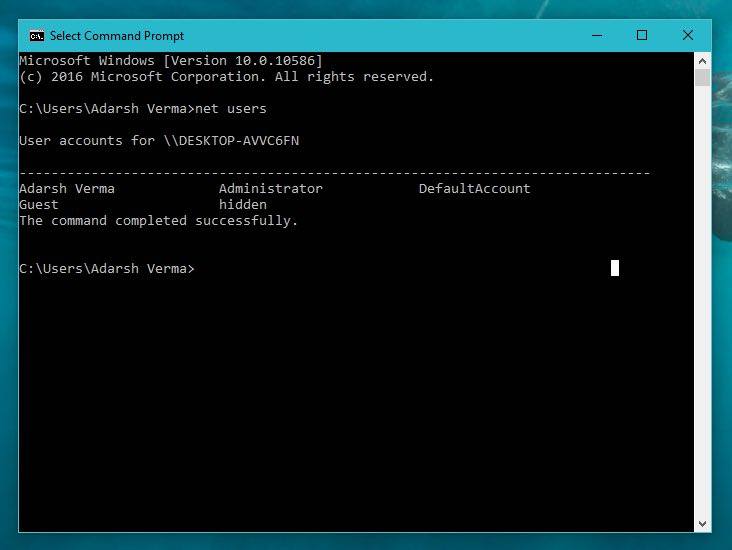732x550 pixels.
Task: Click the Microsoft Windows version line
Action: (170, 61)
